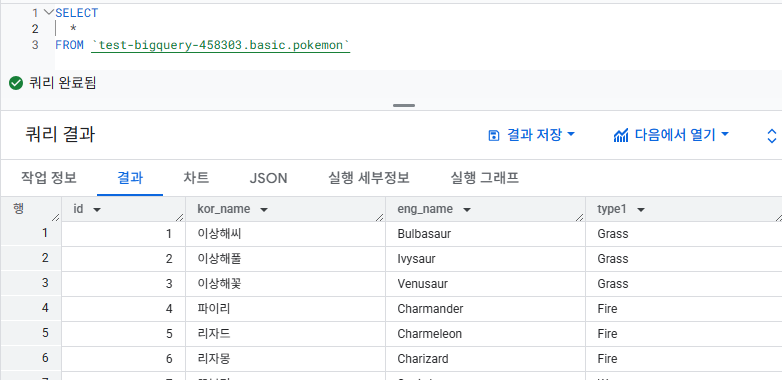Select the 이상해풀 cell
Screen dimensions: 782x380
[x=285, y=259]
